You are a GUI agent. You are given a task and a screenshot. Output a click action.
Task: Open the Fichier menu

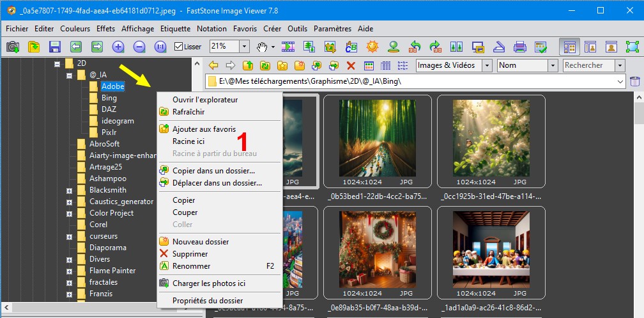click(x=17, y=29)
